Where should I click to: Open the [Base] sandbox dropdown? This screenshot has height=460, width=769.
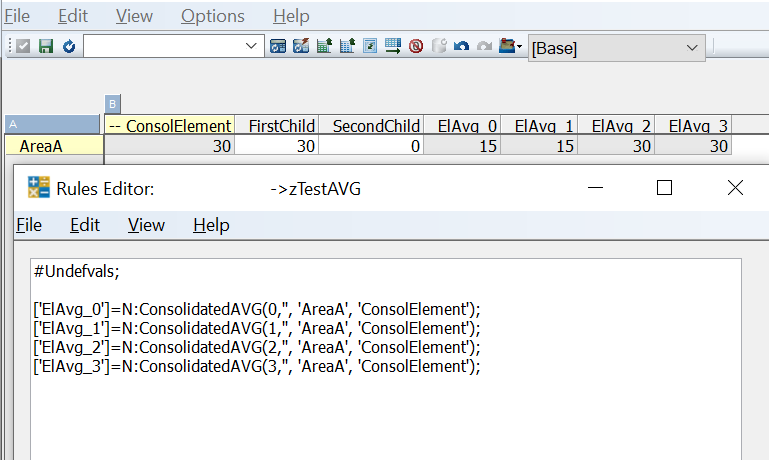[x=691, y=48]
